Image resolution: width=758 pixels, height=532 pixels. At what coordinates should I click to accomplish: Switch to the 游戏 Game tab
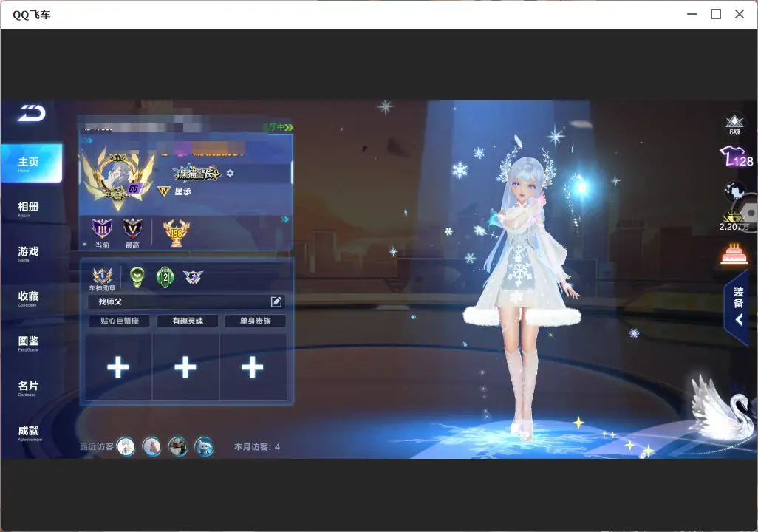[28, 253]
